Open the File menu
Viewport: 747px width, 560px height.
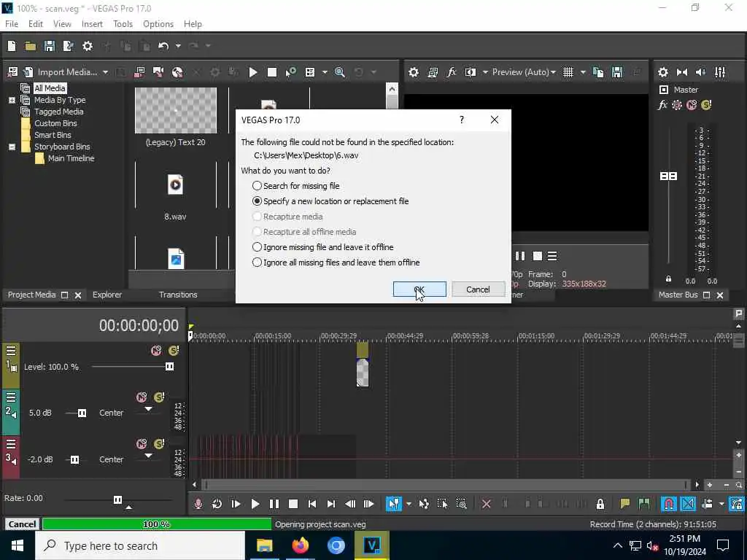12,24
